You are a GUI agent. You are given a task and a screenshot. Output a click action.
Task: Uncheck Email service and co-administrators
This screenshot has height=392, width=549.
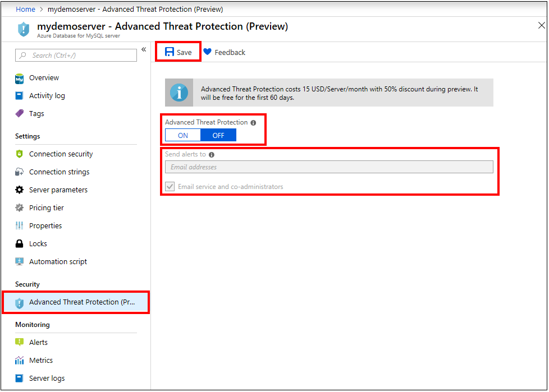[170, 186]
